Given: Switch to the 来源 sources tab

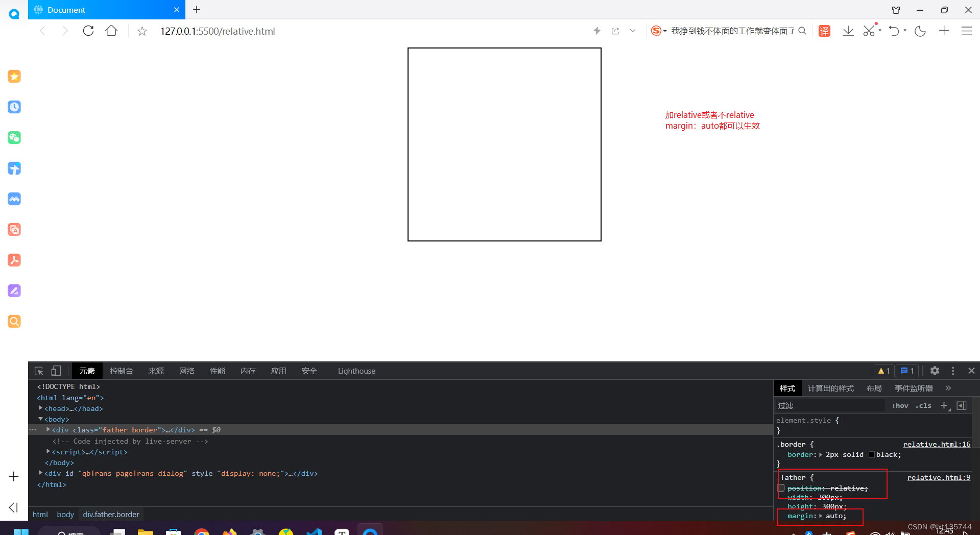Looking at the screenshot, I should click(156, 371).
